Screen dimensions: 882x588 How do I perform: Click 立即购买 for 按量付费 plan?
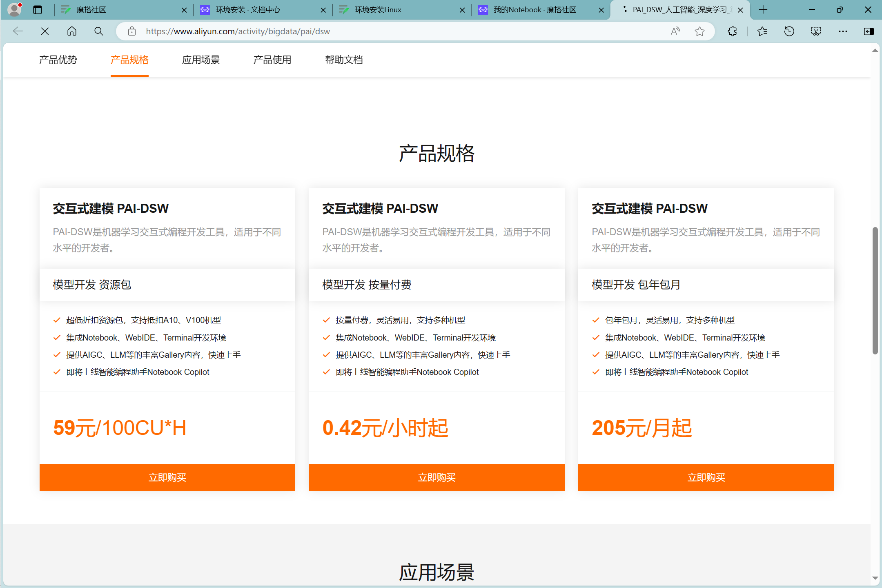click(437, 477)
